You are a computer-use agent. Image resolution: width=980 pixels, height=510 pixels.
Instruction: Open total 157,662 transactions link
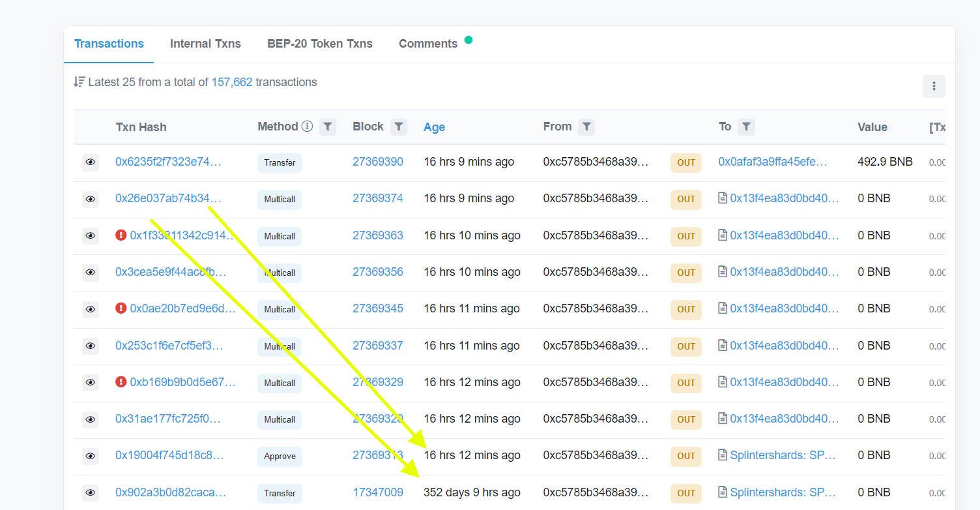click(232, 82)
